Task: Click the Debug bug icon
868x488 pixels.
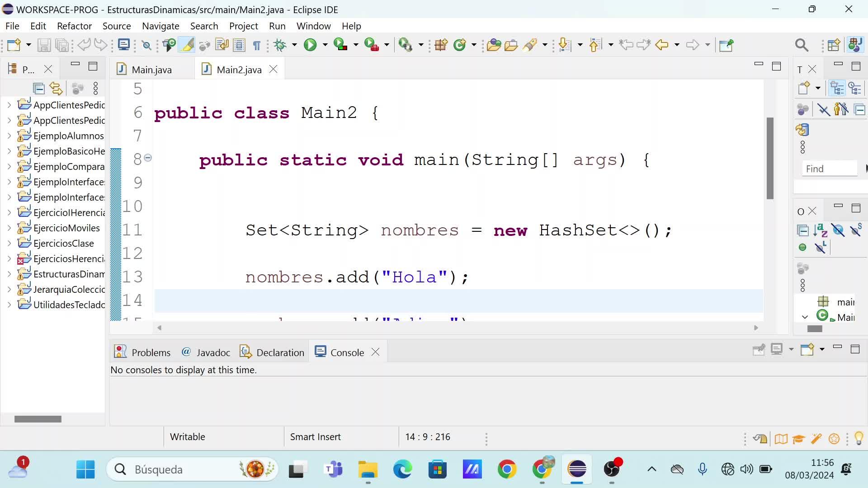Action: click(x=280, y=45)
